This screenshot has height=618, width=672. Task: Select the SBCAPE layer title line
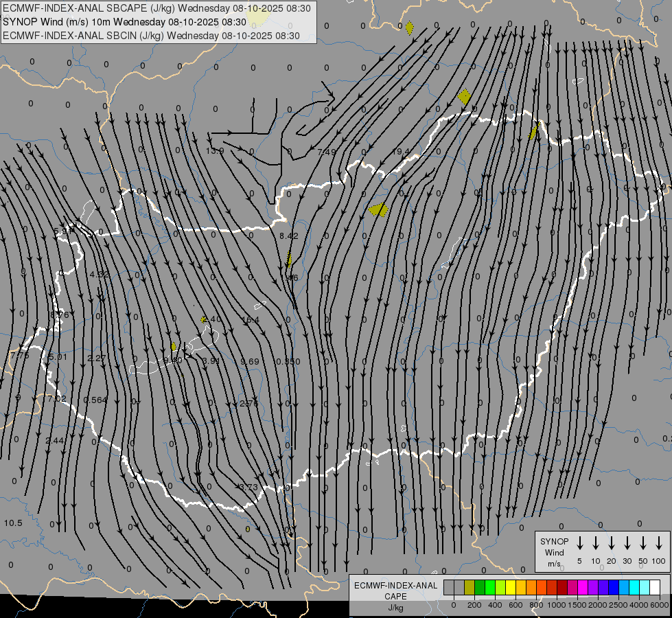click(x=157, y=8)
